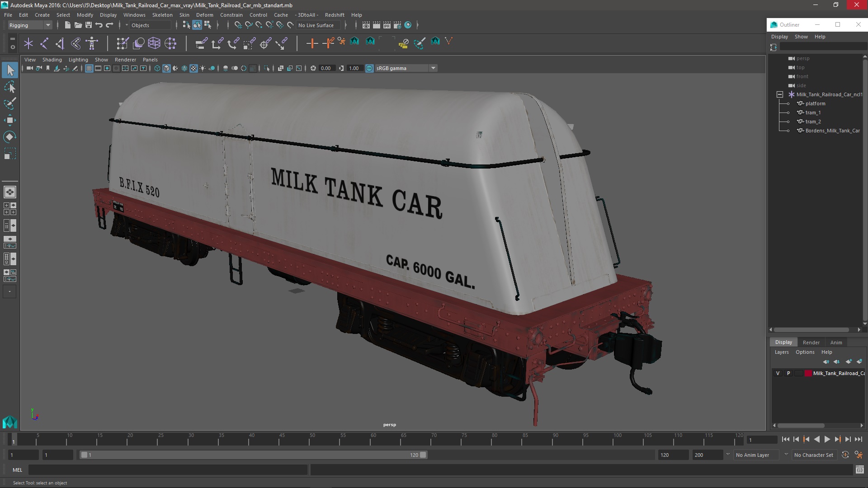Select Bordens_Milk_Tank_Car node in Outliner

click(832, 131)
